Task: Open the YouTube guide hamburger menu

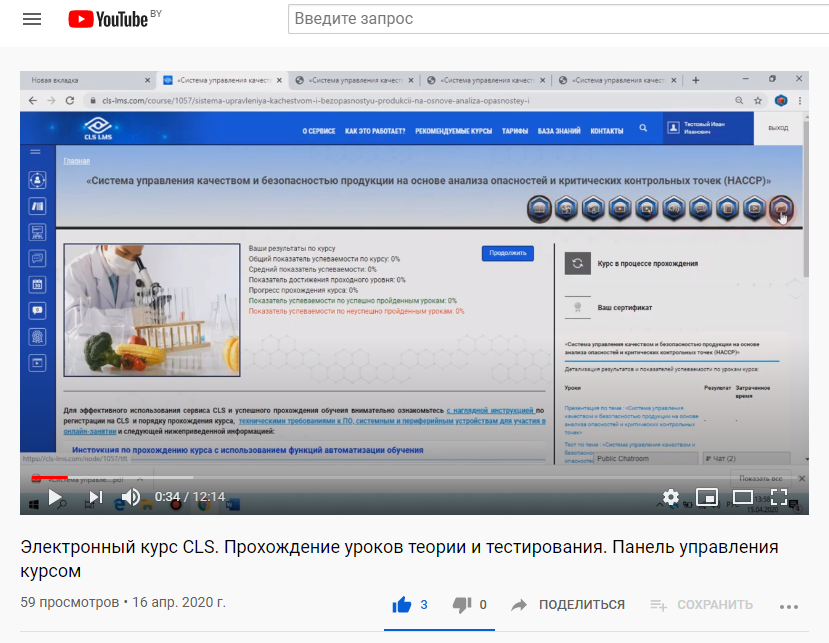Action: click(32, 20)
